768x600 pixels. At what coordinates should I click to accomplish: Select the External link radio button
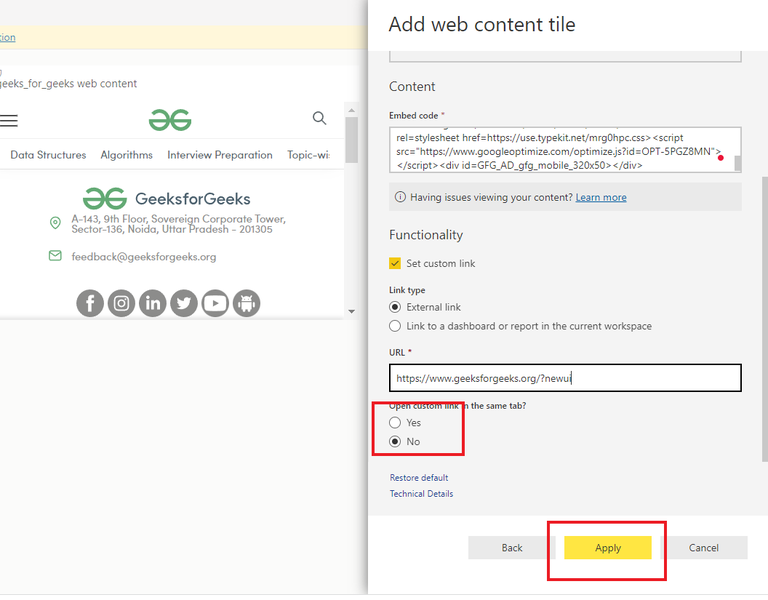tap(395, 307)
